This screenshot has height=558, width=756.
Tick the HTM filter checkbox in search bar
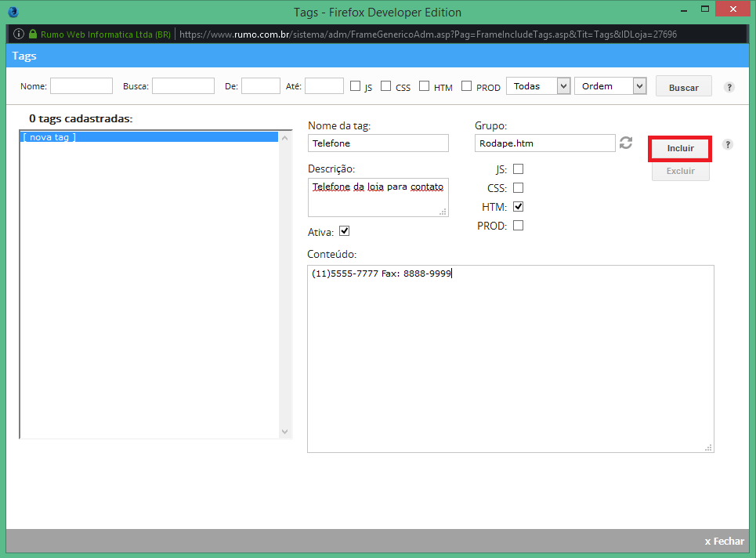point(425,86)
